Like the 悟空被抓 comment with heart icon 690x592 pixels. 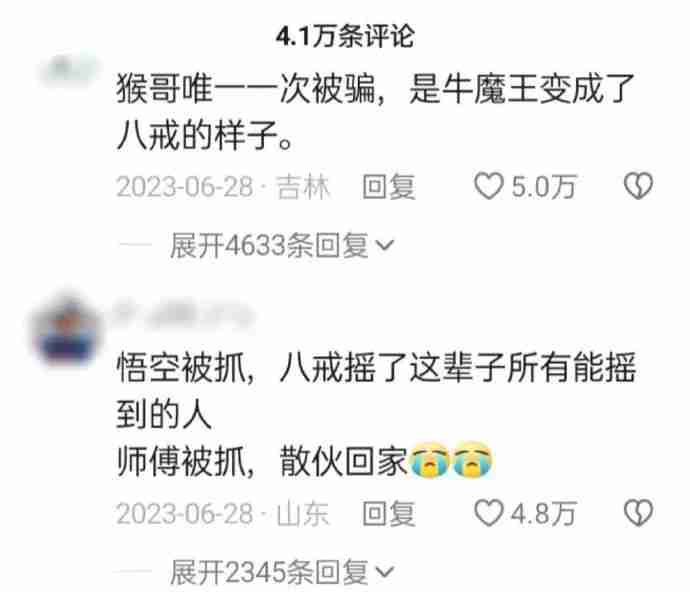pyautogui.click(x=488, y=513)
